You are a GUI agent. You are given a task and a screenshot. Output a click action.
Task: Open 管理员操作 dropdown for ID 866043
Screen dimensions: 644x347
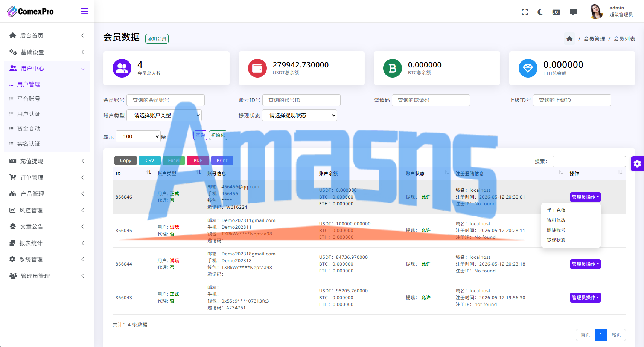point(585,298)
